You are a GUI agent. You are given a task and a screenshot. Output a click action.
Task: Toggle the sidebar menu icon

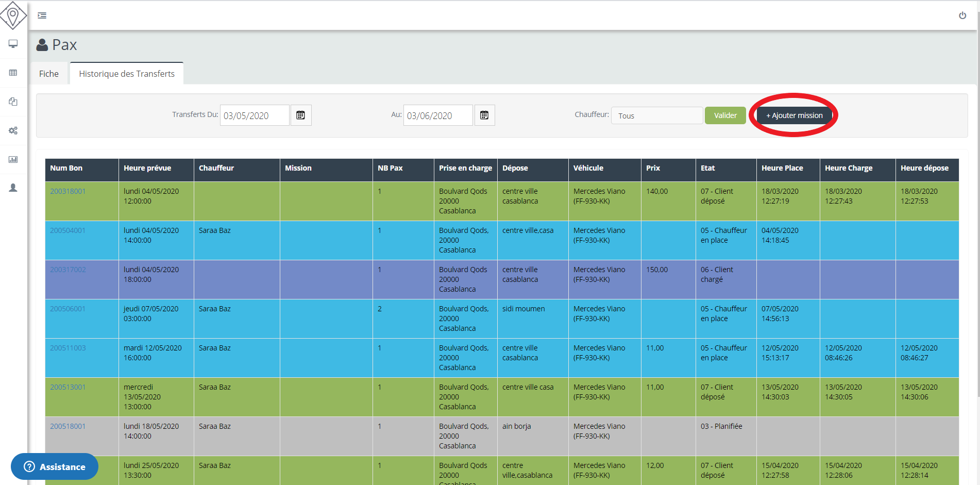(x=42, y=15)
